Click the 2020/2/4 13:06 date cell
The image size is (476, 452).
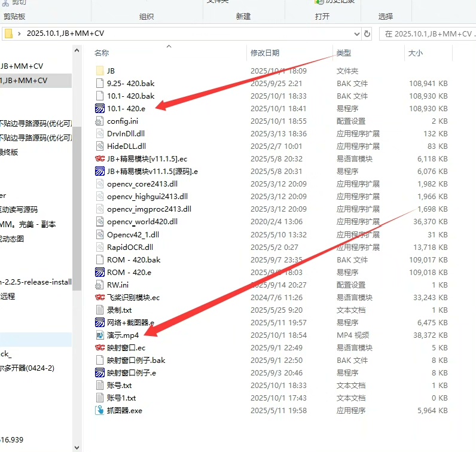276,222
